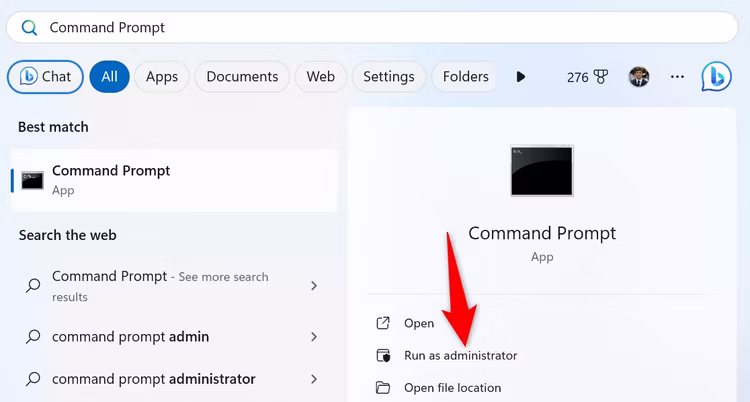Select the Settings filter tab

(388, 77)
